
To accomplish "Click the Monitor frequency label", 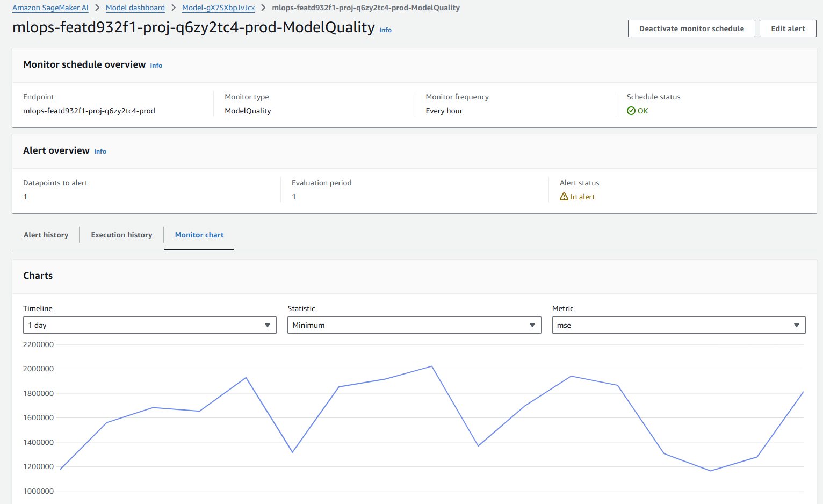I will click(x=457, y=97).
